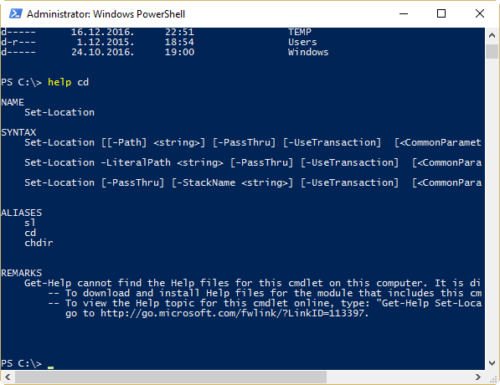Click the date '24.10.2016.'
500x385 pixels.
103,52
